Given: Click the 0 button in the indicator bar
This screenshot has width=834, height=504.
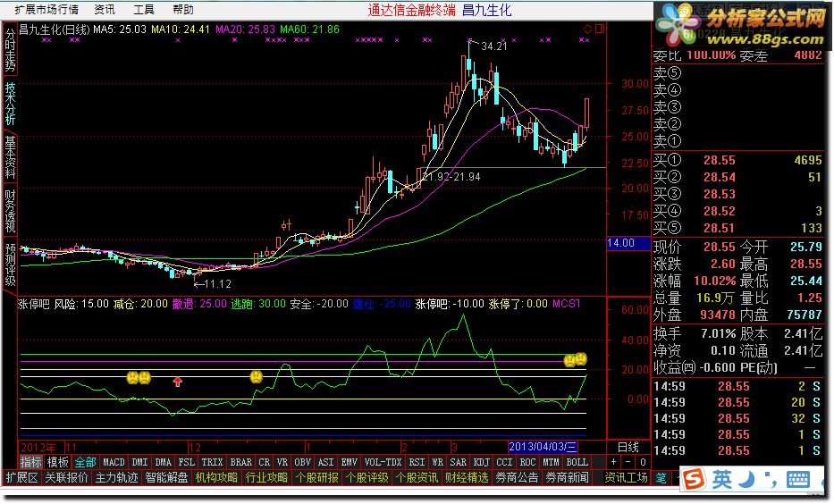Looking at the screenshot, I should pos(643,462).
